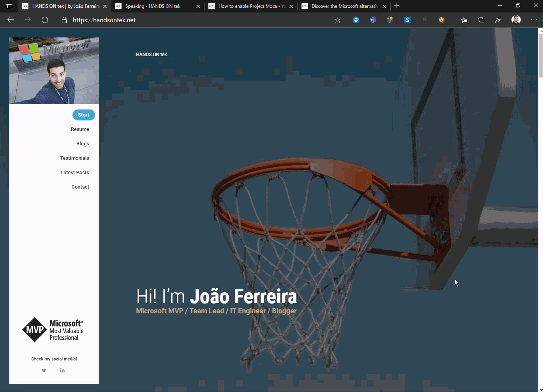The image size is (543, 392).
Task: Click the LinkedIn icon in sidebar
Action: pos(62,371)
